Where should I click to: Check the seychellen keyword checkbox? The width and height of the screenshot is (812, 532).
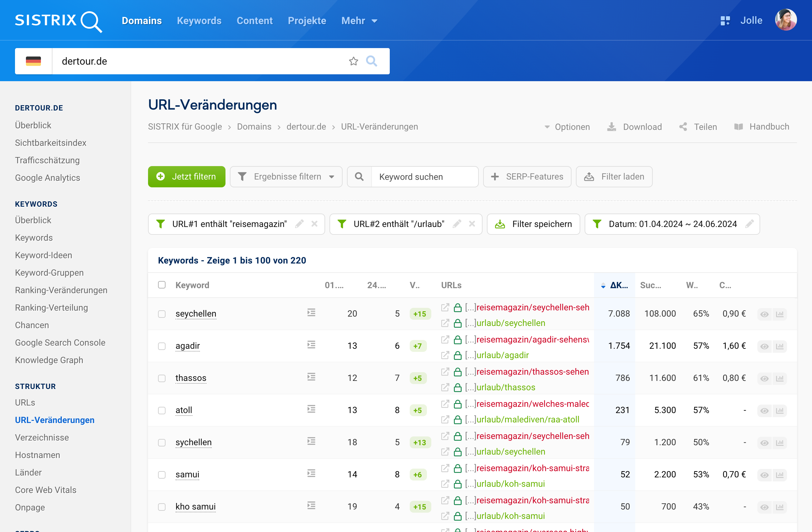pyautogui.click(x=162, y=314)
